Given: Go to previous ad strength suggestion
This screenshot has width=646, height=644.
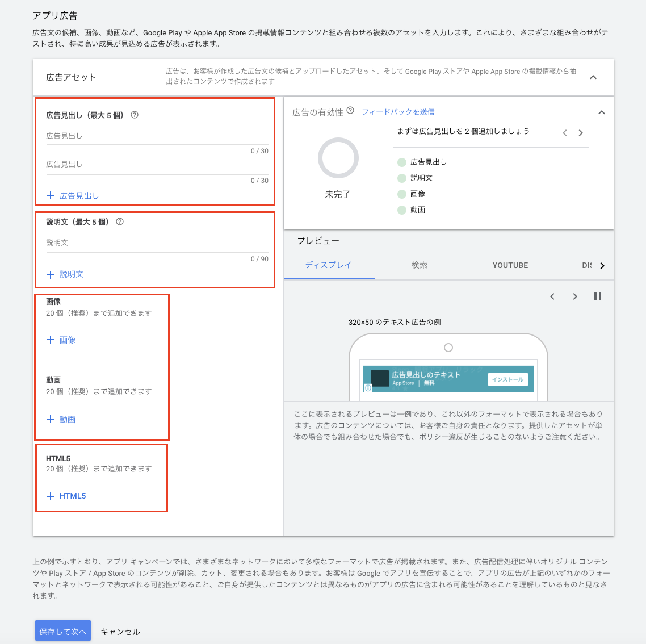Looking at the screenshot, I should (x=565, y=133).
